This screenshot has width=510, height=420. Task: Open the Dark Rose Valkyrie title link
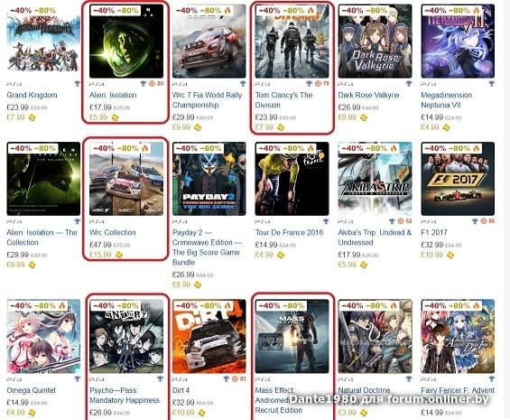pyautogui.click(x=368, y=95)
